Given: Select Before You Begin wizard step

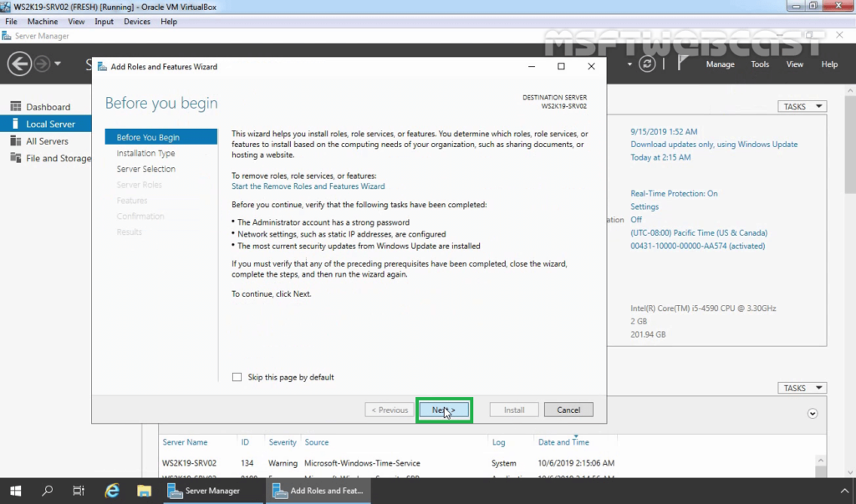Looking at the screenshot, I should [x=161, y=137].
